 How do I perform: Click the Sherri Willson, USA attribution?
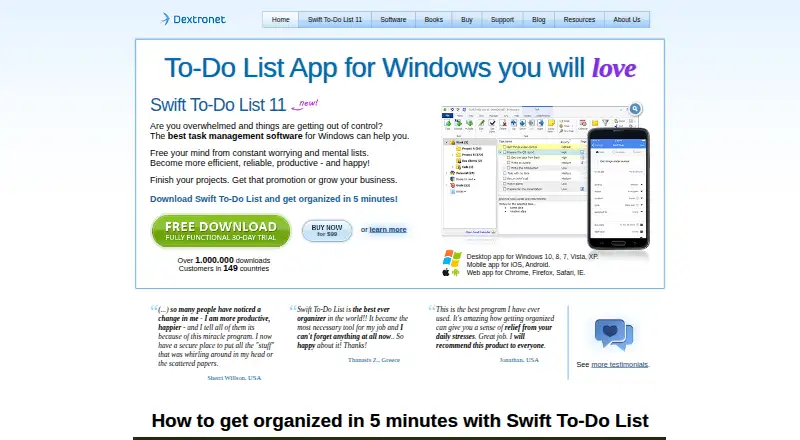click(x=234, y=378)
